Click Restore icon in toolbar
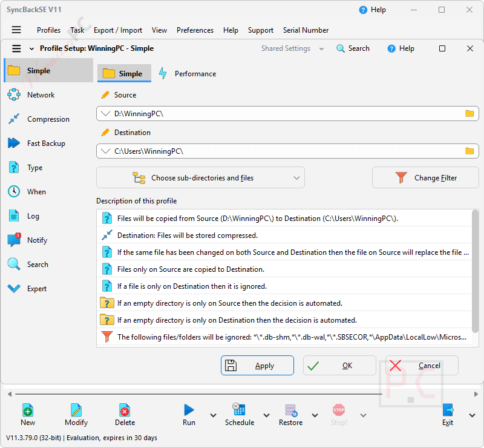 (291, 410)
